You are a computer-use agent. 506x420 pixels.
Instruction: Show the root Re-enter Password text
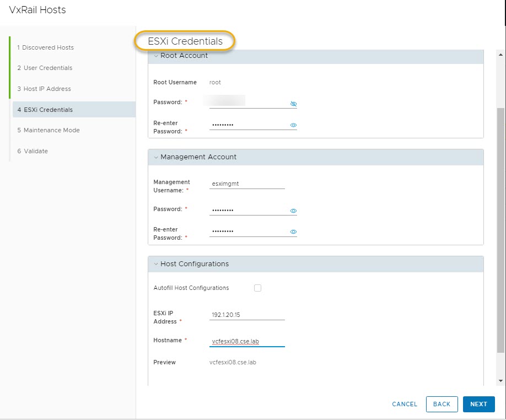[x=293, y=125]
